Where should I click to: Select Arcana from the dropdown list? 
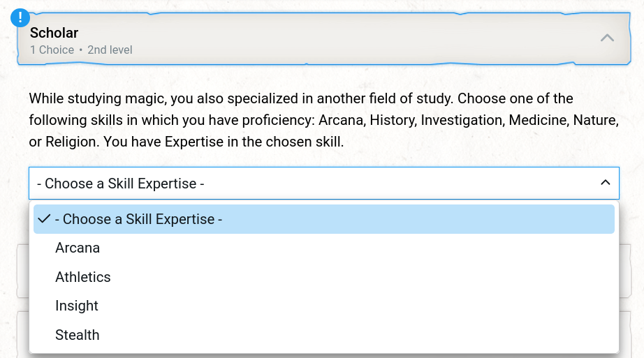click(78, 248)
